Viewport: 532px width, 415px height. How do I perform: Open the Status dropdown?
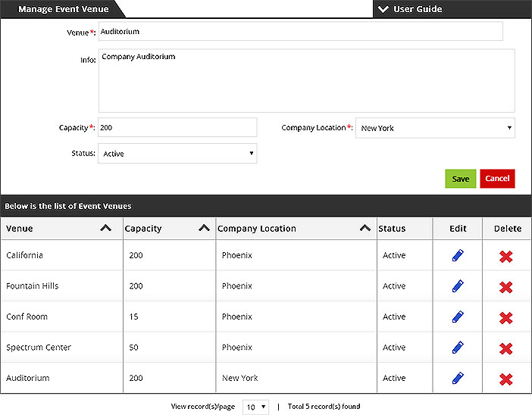(x=177, y=153)
